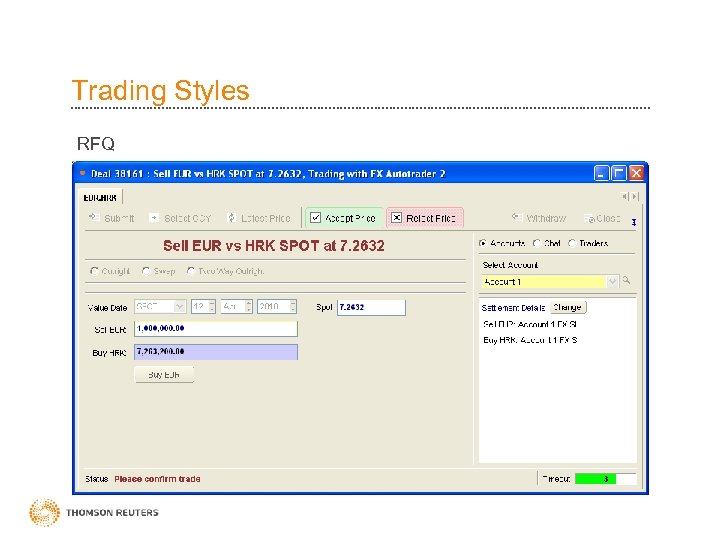Open the toolbar overflow arrow
The width and height of the screenshot is (720, 540).
coord(634,222)
